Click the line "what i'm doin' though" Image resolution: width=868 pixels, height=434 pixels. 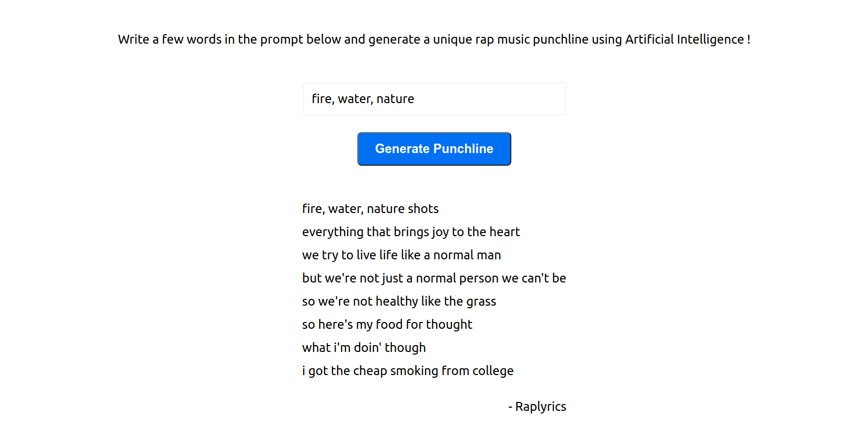click(364, 348)
